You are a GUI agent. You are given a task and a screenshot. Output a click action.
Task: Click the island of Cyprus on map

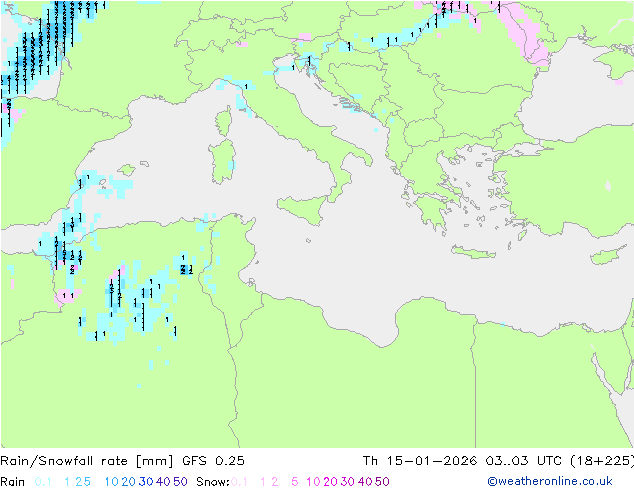point(607,255)
